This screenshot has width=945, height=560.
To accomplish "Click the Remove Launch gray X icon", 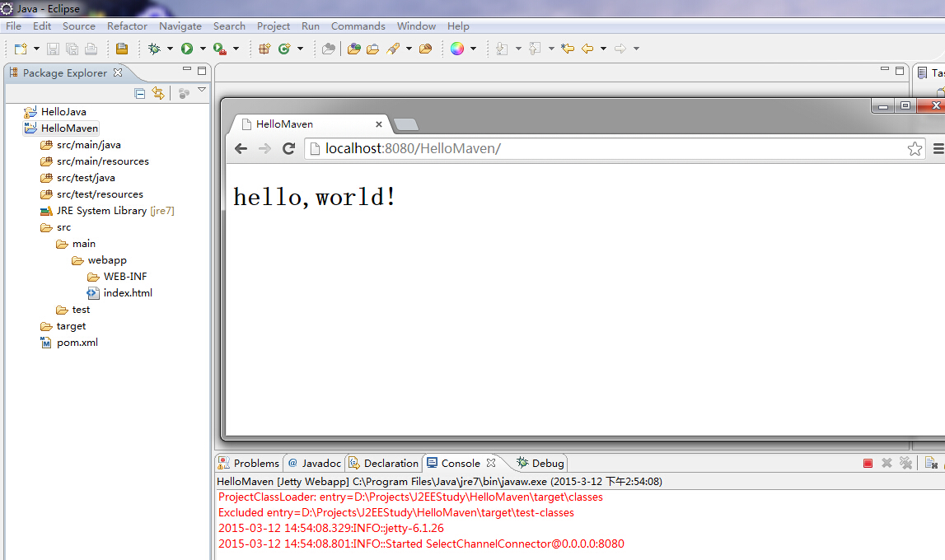I will [887, 463].
